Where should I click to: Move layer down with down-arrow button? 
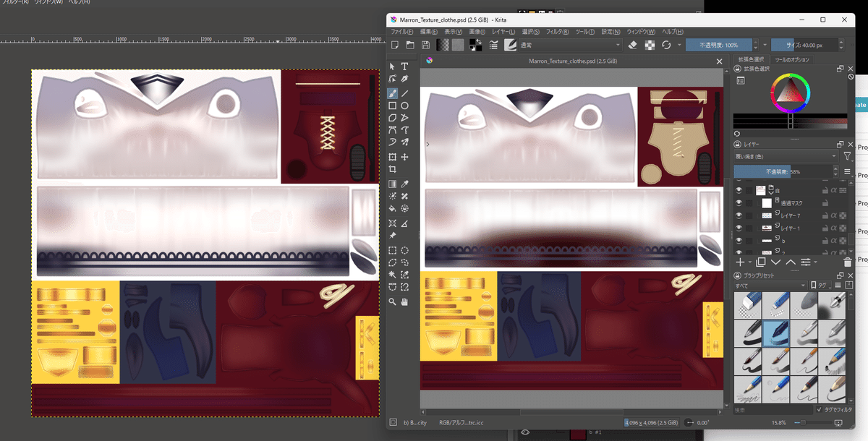[x=775, y=262]
